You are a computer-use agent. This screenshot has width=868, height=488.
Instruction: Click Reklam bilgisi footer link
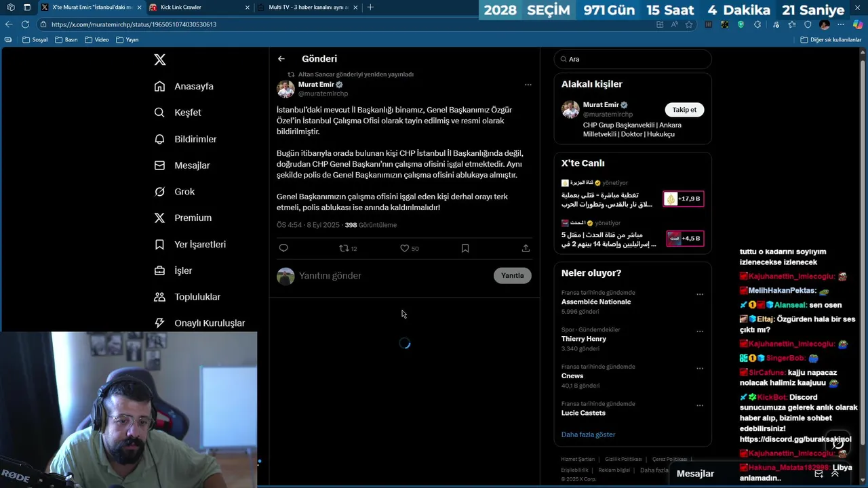[614, 470]
